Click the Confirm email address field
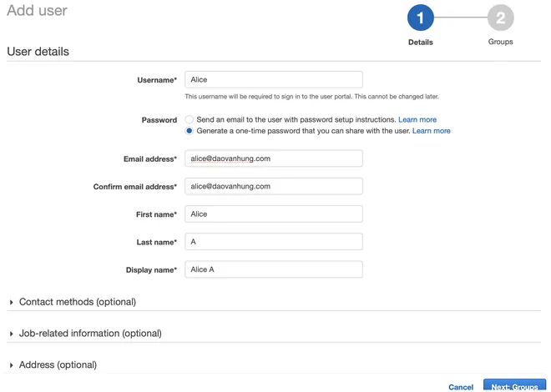This screenshot has width=551, height=392. pyautogui.click(x=274, y=186)
